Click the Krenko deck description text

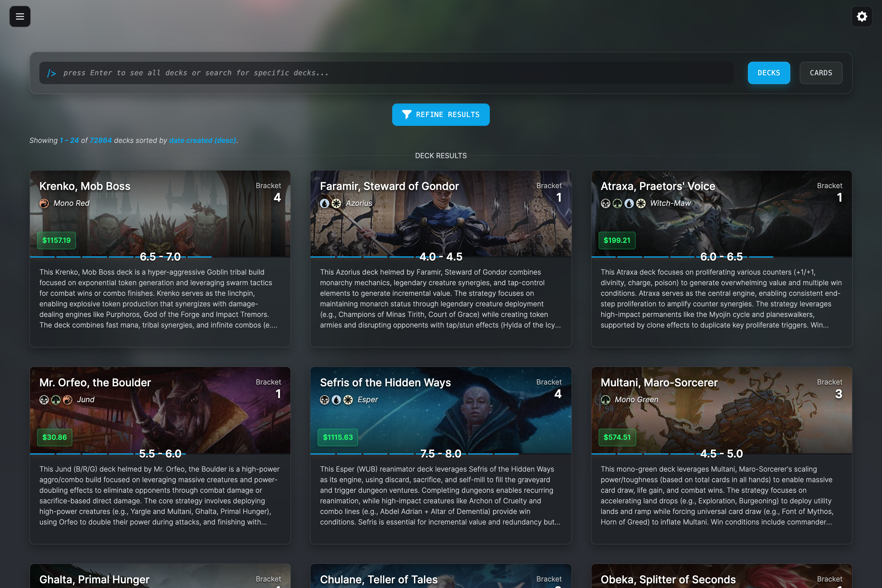tap(159, 298)
